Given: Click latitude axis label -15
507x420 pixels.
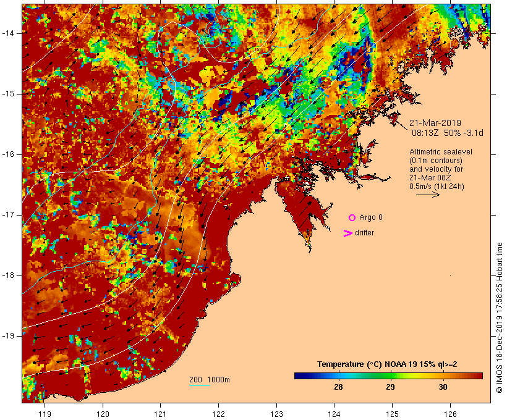Looking at the screenshot, I should 8,94.
